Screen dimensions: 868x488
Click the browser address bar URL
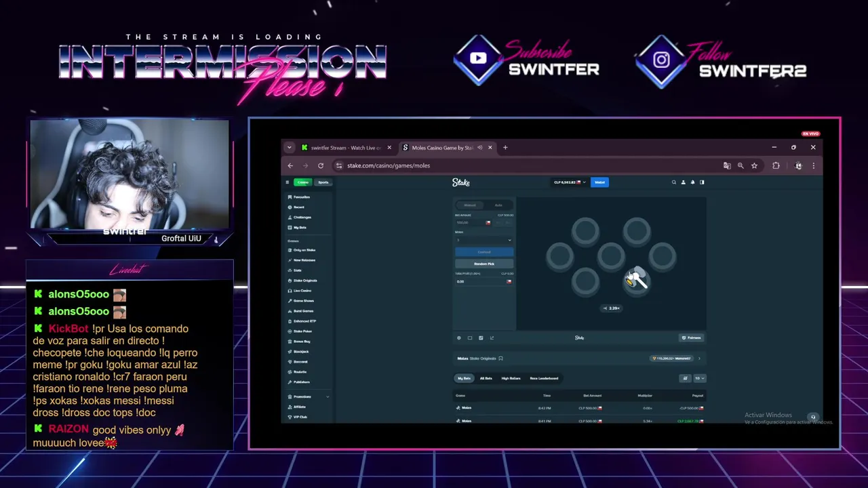click(x=389, y=165)
